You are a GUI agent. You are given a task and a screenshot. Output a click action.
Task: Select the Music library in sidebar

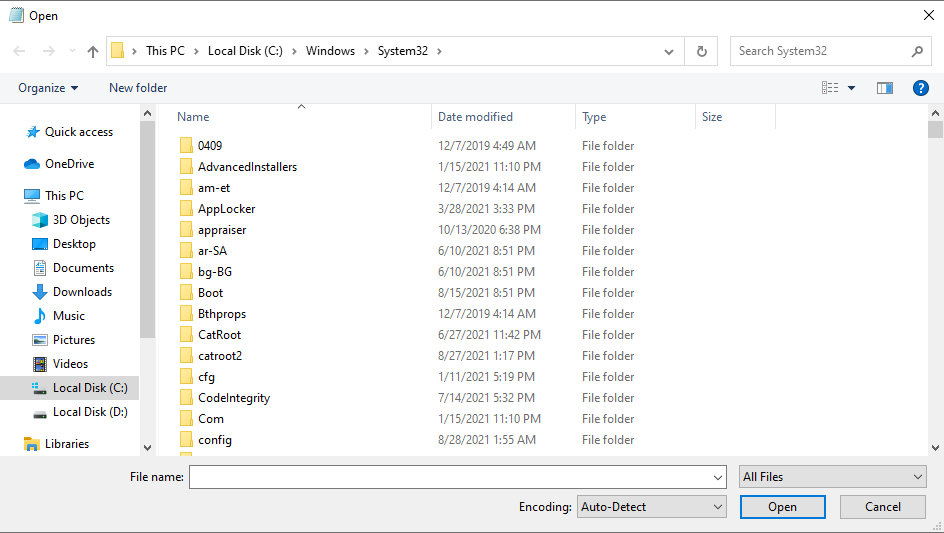pyautogui.click(x=69, y=316)
